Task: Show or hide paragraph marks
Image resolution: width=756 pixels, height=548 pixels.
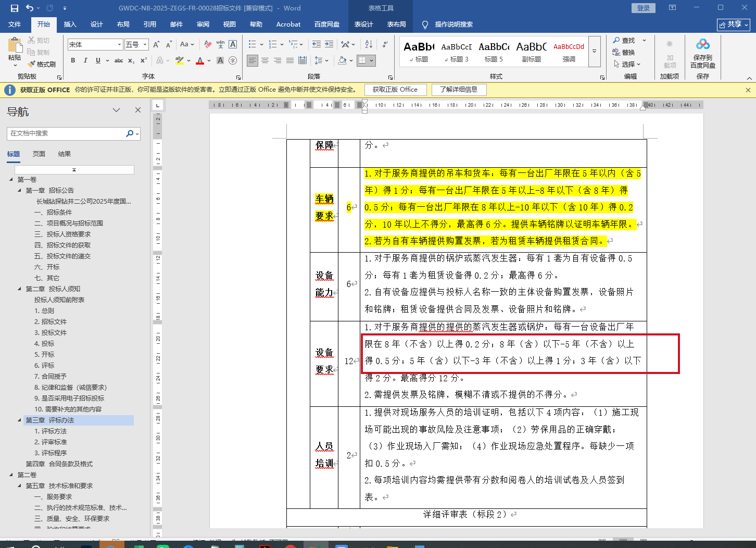Action: (x=385, y=45)
